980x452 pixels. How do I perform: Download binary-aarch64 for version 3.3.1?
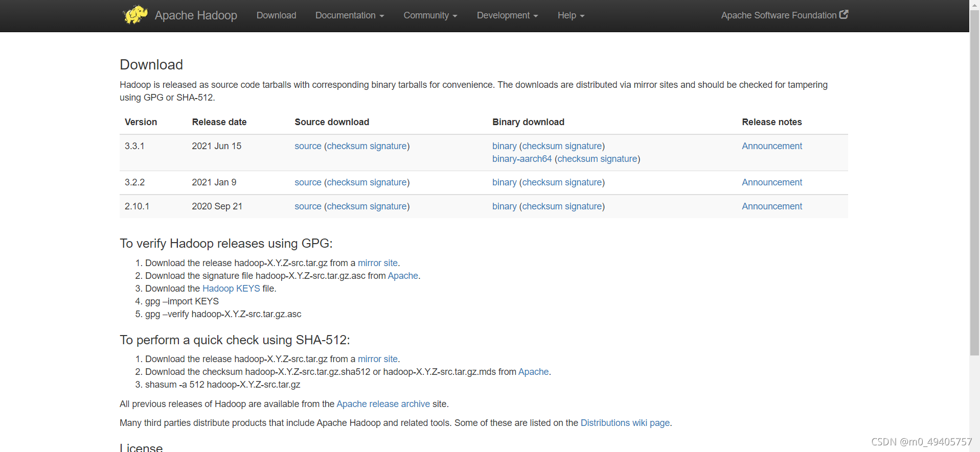click(522, 159)
